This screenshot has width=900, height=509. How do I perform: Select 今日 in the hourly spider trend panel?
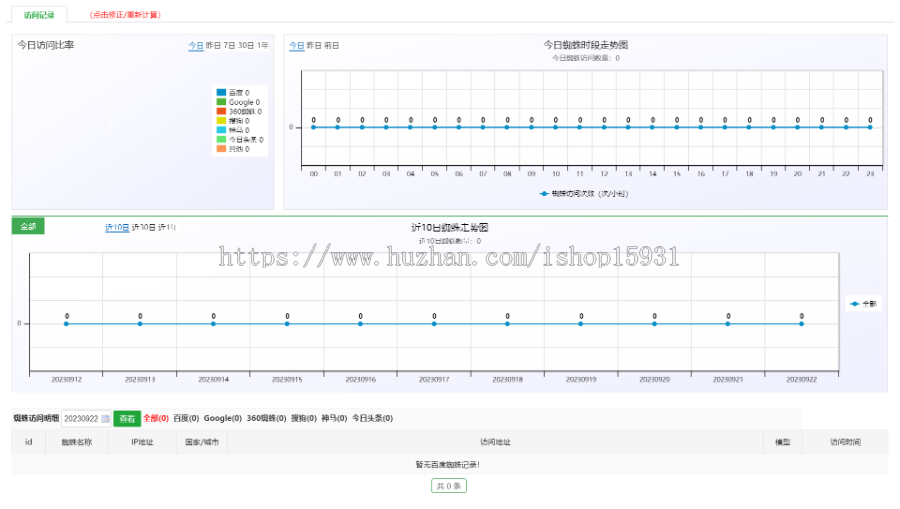coord(296,45)
